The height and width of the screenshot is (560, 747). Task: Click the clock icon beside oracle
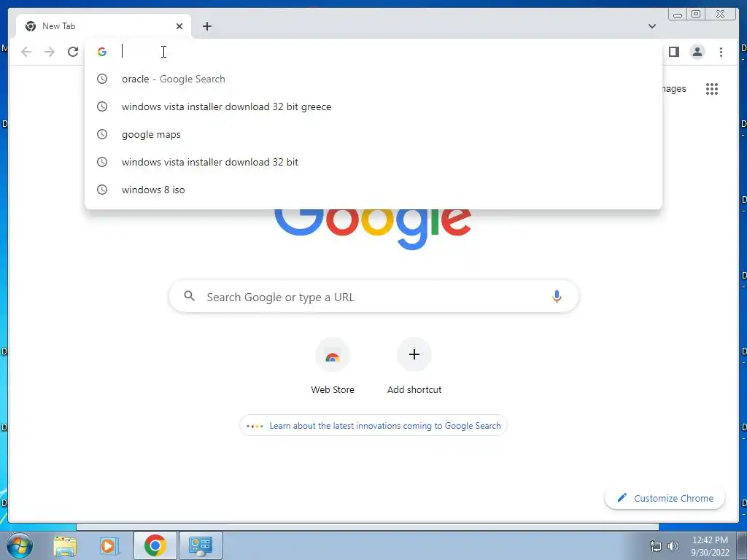(102, 79)
